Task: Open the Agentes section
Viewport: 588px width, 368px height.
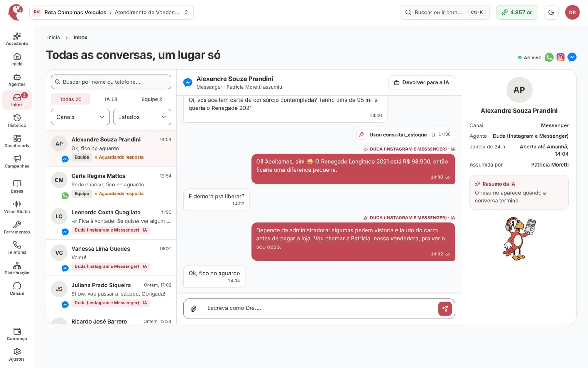Action: [x=17, y=80]
